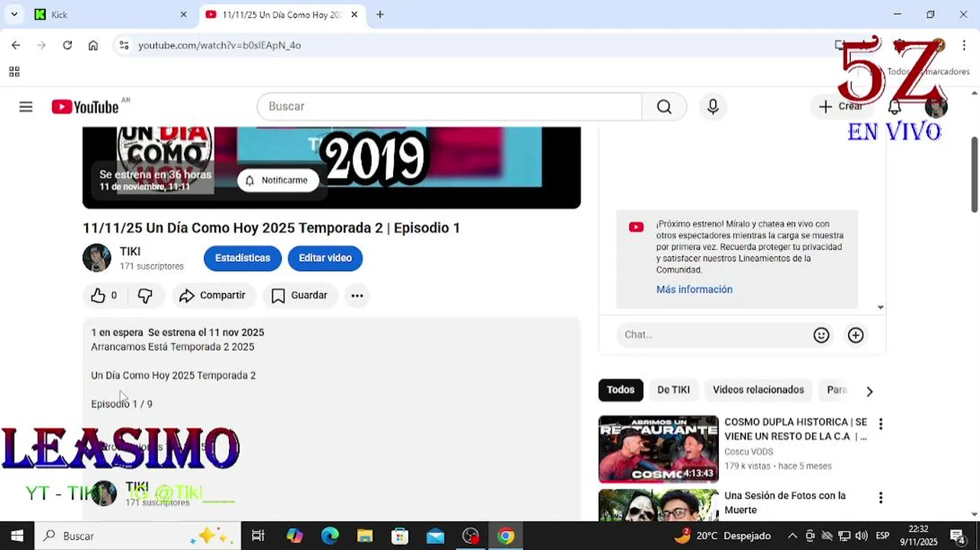Close the Kick browser tab

click(x=183, y=15)
